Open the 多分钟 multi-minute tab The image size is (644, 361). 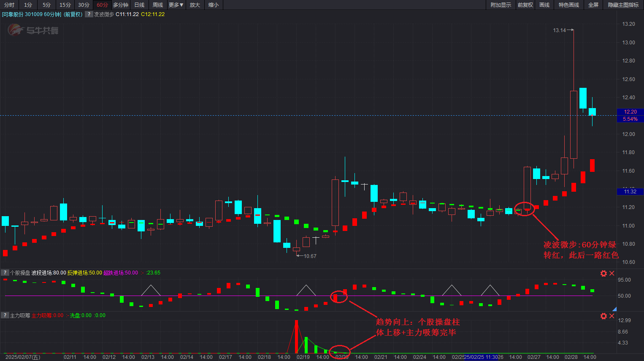coord(121,5)
